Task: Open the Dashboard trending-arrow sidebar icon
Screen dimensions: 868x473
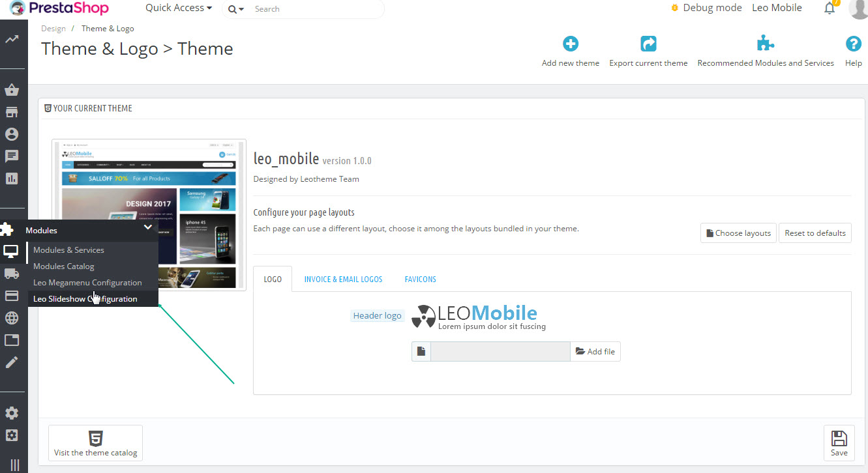Action: [12, 40]
